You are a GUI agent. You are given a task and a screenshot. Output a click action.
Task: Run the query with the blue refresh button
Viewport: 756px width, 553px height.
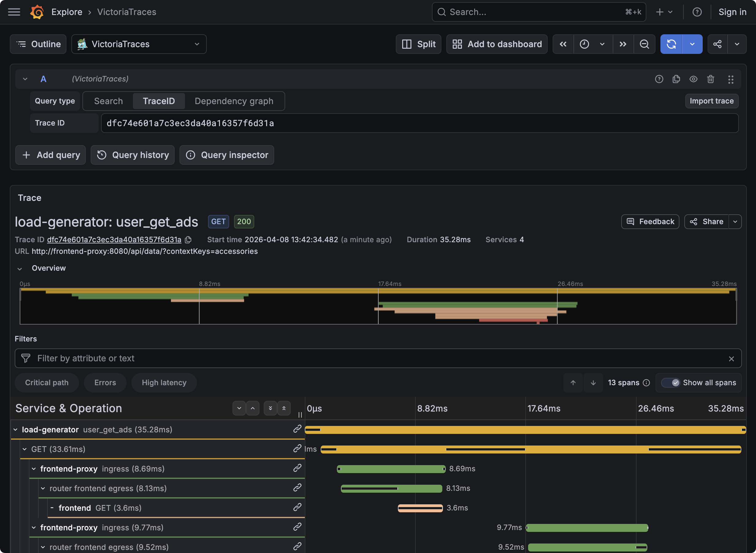coord(671,44)
